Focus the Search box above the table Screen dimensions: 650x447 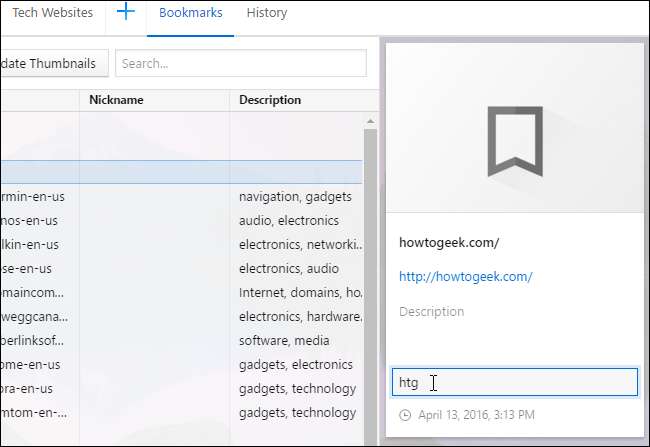click(x=240, y=63)
